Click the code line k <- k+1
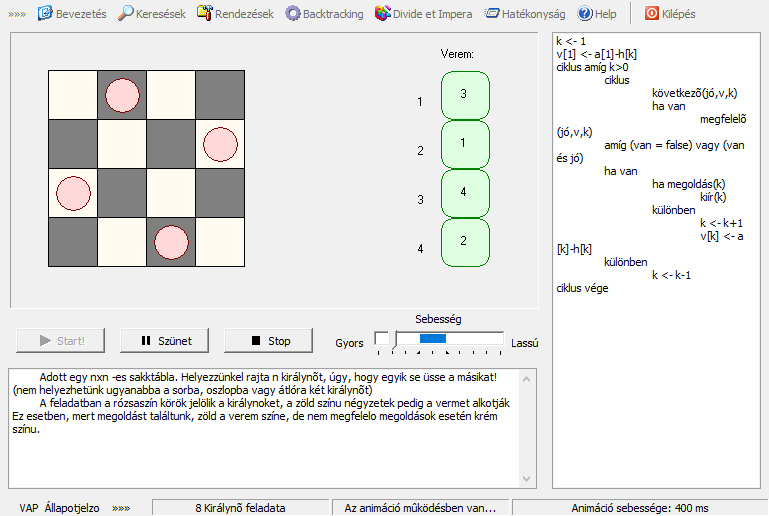Viewport: 769px width, 516px height. pyautogui.click(x=721, y=223)
